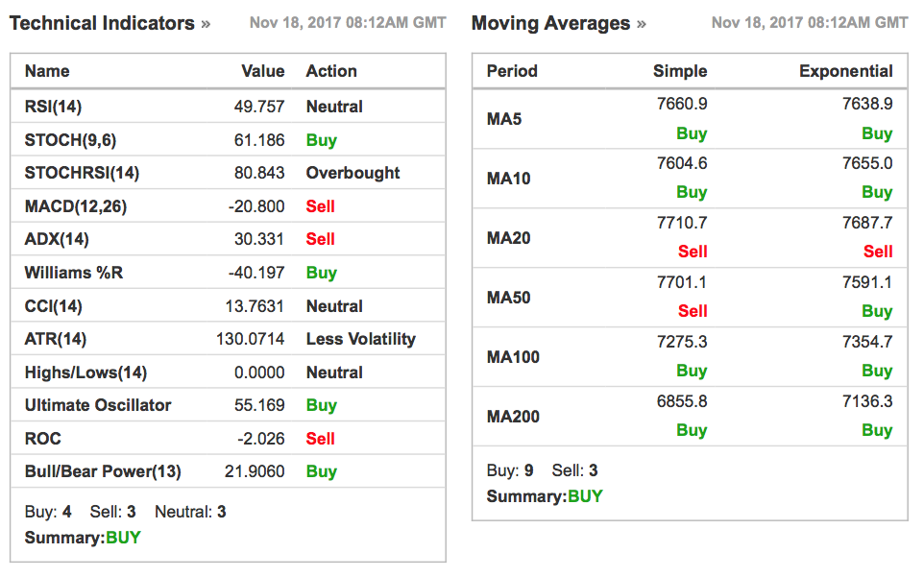Click the double-arrow beside Technical Indicators
924x577 pixels.
pos(206,24)
